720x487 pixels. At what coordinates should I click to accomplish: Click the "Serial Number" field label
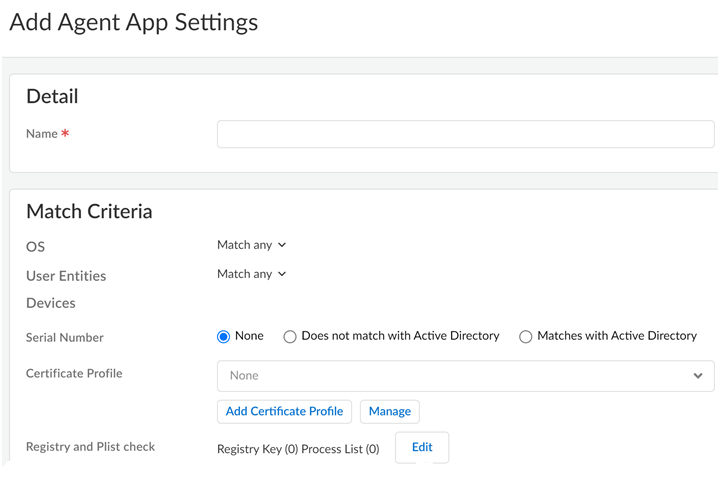point(65,338)
